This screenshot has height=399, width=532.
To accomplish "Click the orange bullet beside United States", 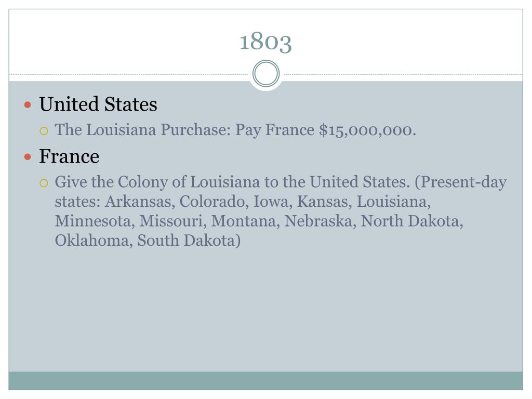I will coord(28,105).
